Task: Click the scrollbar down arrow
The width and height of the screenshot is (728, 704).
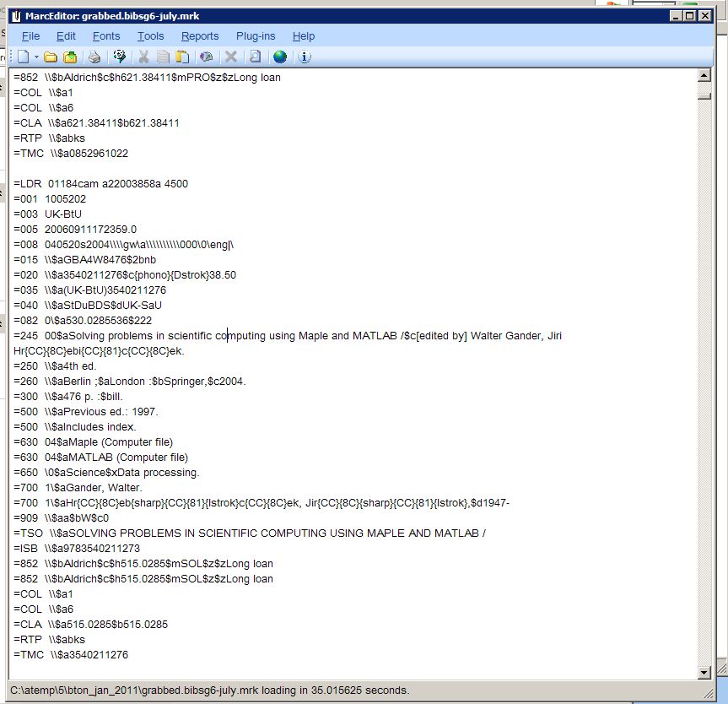Action: 704,673
